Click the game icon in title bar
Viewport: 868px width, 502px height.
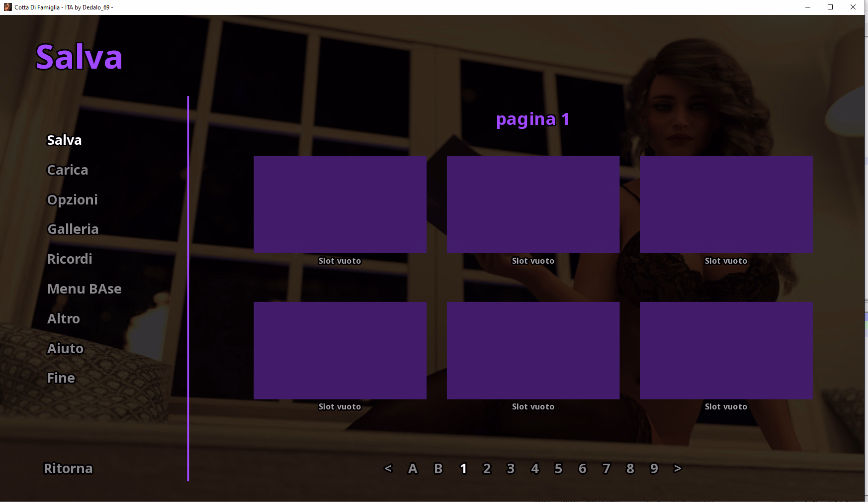click(x=7, y=7)
